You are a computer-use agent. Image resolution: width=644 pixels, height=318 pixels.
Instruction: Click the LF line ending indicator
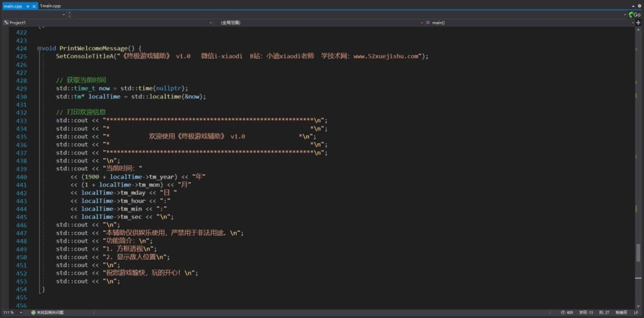tap(636, 312)
